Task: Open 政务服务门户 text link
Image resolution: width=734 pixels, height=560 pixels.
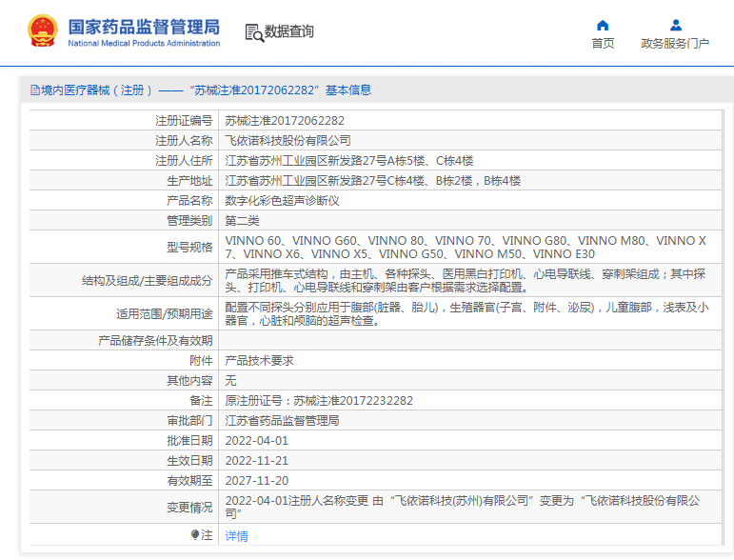Action: (675, 44)
